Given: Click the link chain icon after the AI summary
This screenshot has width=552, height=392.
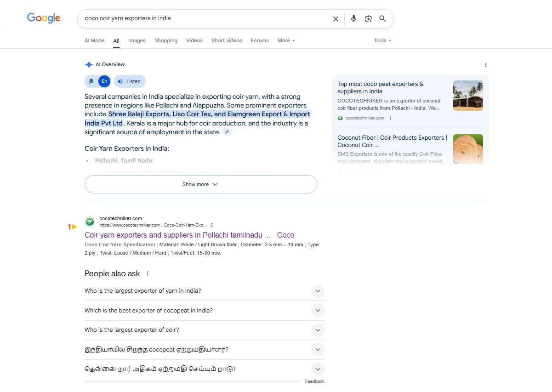Looking at the screenshot, I should 227,132.
